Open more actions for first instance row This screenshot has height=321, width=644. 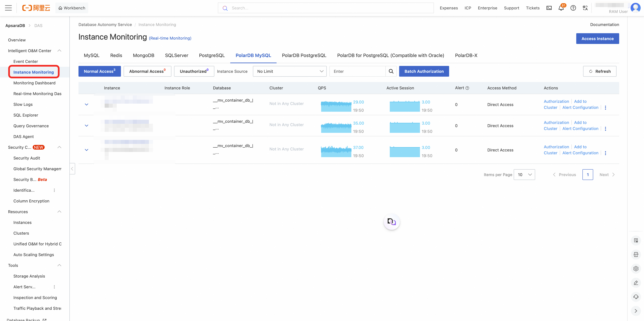coord(605,108)
